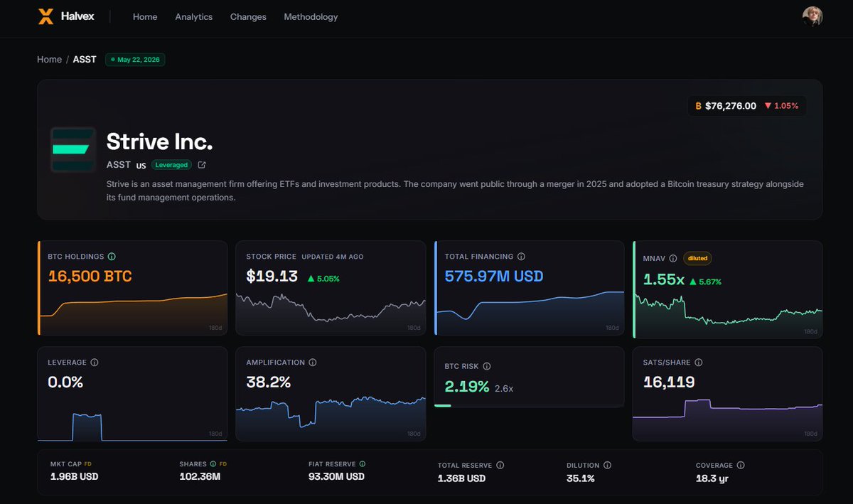Click the $76,276.00 Bitcoin price
Screen dimensions: 853x504
(x=731, y=106)
